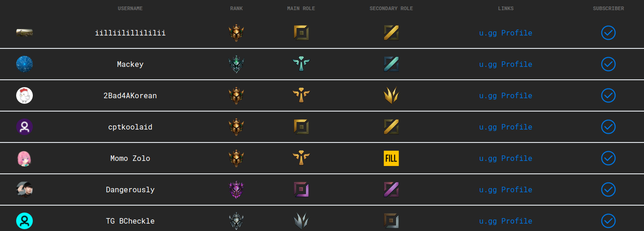This screenshot has height=231, width=644.
Task: Click the FILL secondary role icon for Momo Zolo
Action: click(391, 158)
